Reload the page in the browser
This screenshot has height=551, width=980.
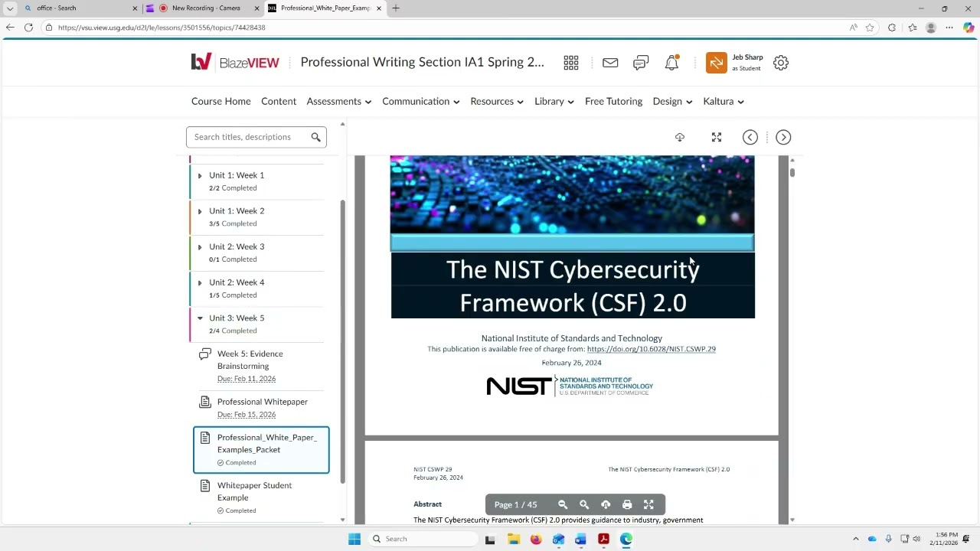point(28,28)
